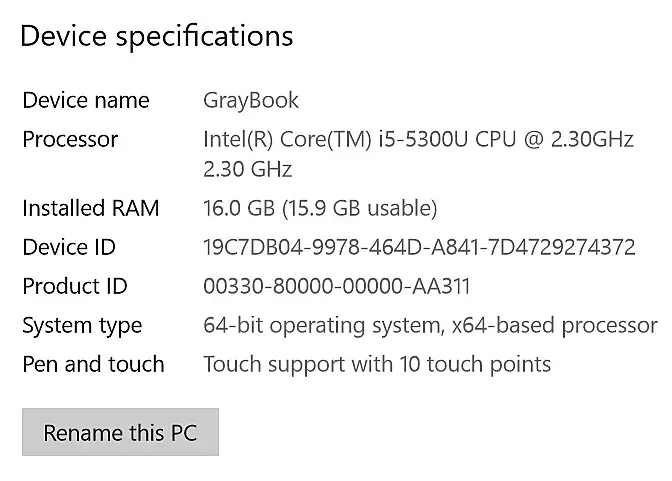Click the 2.30 GHz second processor line

[x=247, y=169]
